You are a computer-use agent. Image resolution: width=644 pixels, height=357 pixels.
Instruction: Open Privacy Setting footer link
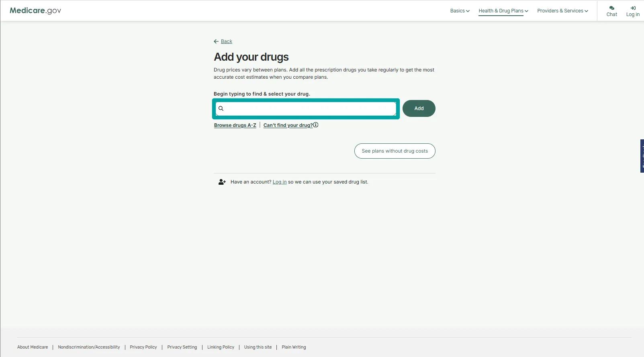coord(182,347)
